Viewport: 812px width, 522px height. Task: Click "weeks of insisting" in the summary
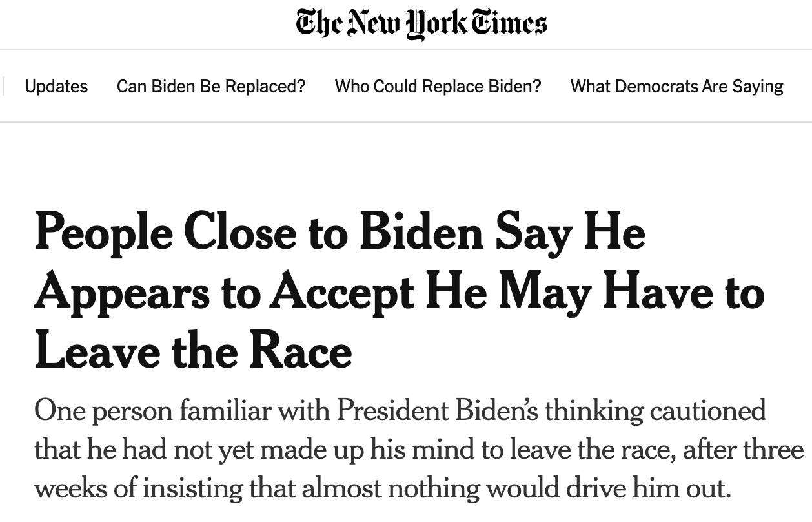point(138,488)
